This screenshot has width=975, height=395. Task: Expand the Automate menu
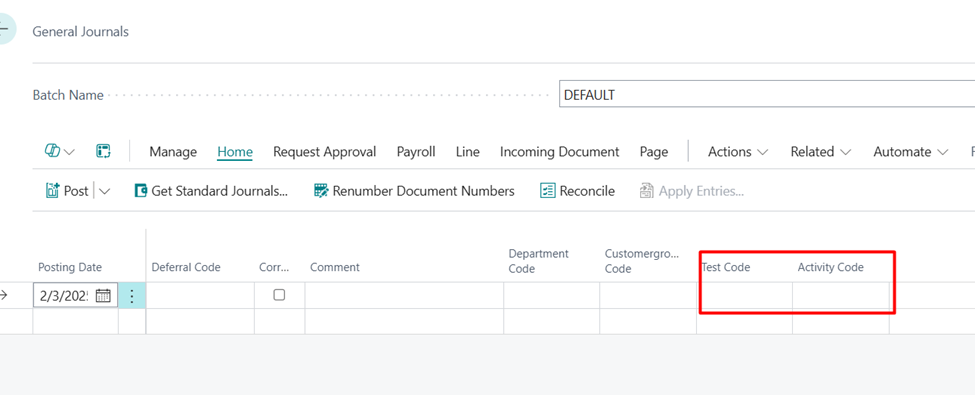click(911, 152)
